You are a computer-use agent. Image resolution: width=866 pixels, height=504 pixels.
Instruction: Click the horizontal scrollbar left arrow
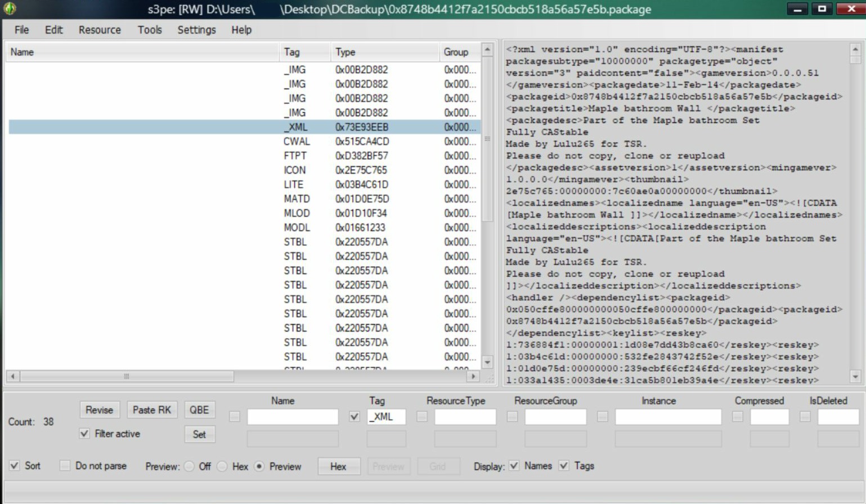pos(13,376)
